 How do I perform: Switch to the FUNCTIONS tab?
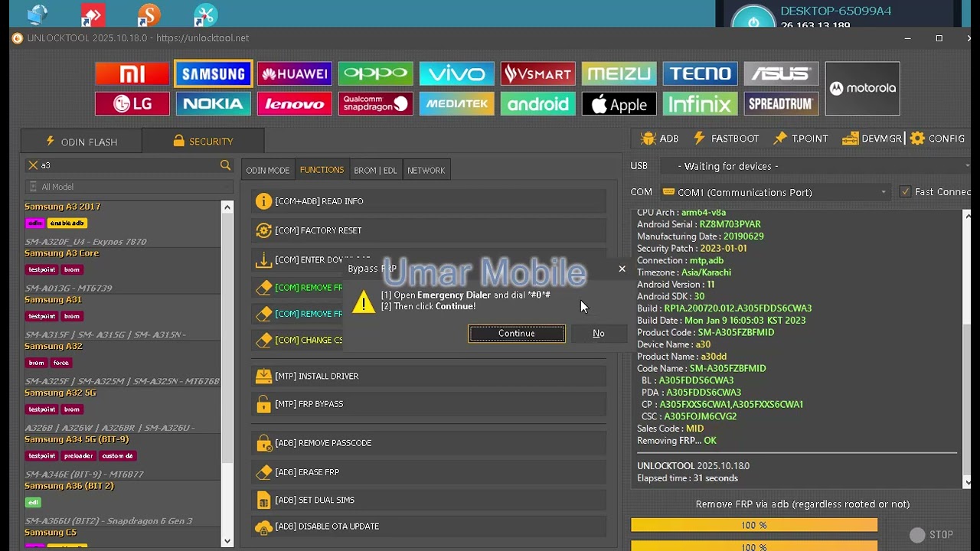click(x=322, y=170)
